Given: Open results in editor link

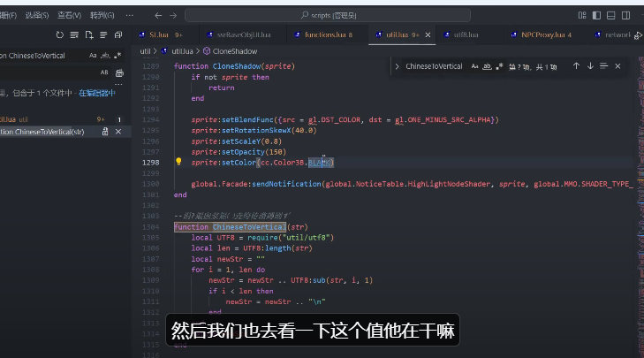Looking at the screenshot, I should [97, 93].
